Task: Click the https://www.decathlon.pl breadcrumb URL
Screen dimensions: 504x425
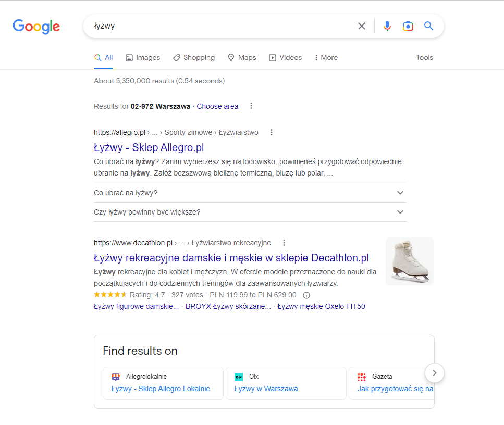Action: point(133,243)
